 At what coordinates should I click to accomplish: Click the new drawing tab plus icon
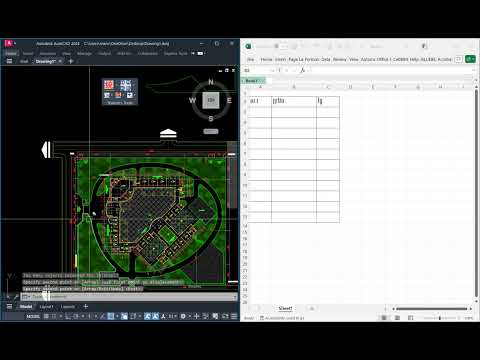pos(71,61)
